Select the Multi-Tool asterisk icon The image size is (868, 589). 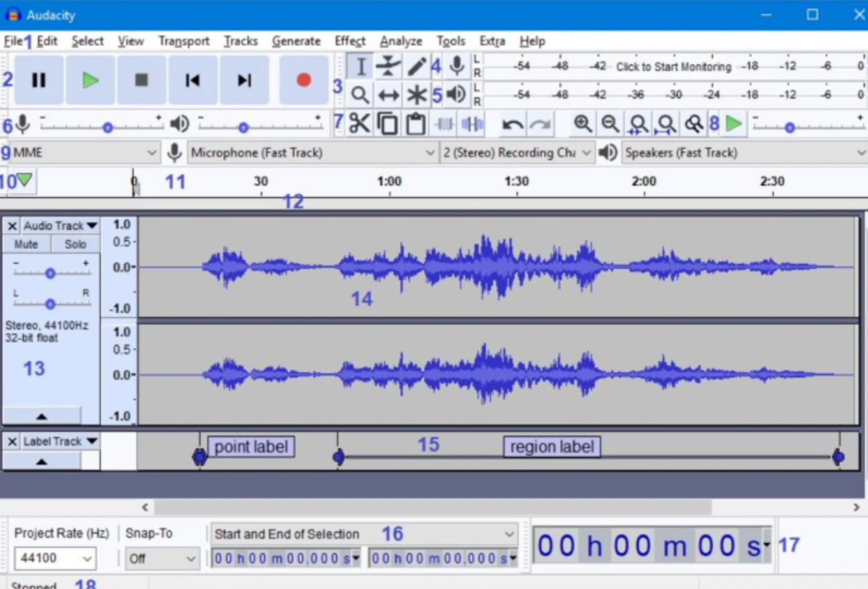tap(417, 95)
